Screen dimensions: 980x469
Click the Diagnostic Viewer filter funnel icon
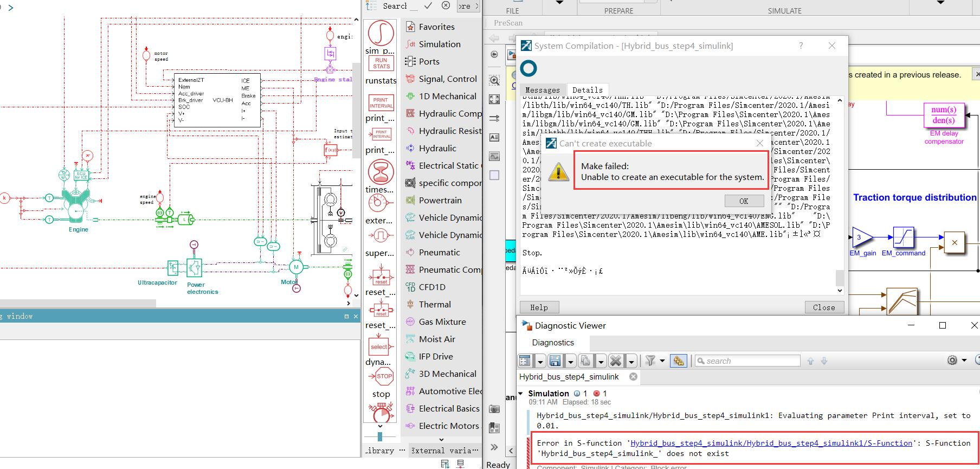click(x=650, y=361)
